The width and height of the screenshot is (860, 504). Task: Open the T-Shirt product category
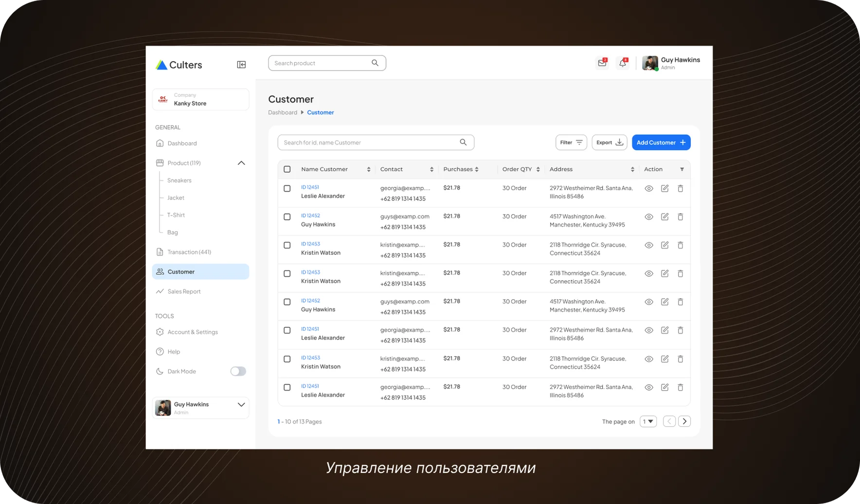point(176,215)
